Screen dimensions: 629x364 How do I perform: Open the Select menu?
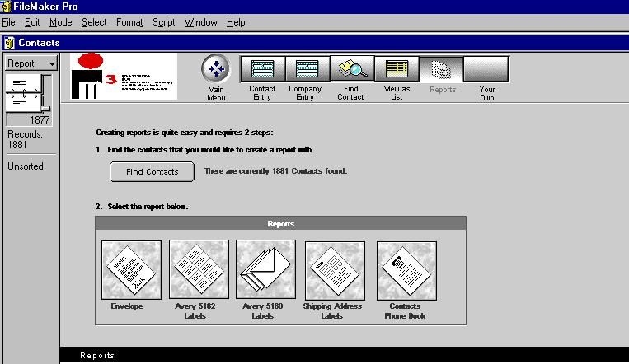(94, 22)
